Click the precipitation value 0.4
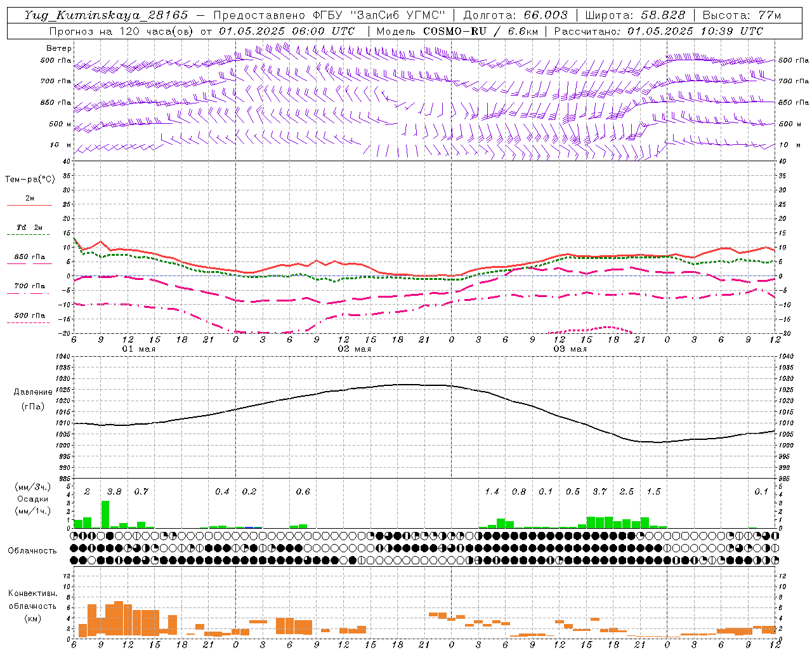Image resolution: width=812 pixels, height=650 pixels. click(222, 491)
